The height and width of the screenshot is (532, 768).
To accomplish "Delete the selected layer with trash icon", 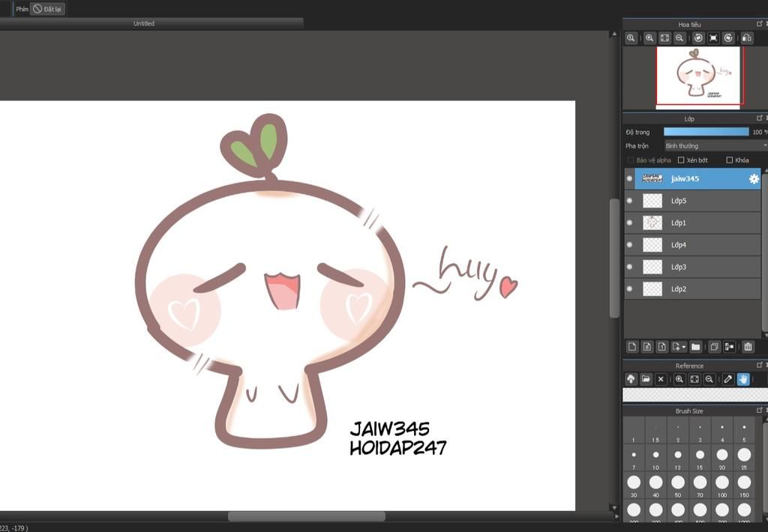I will (748, 346).
